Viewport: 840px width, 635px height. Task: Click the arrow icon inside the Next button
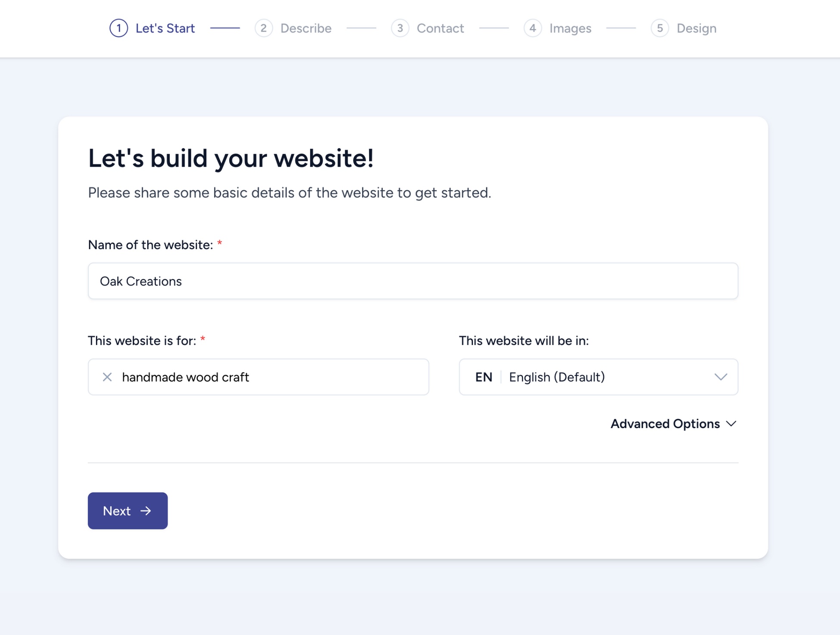[146, 511]
